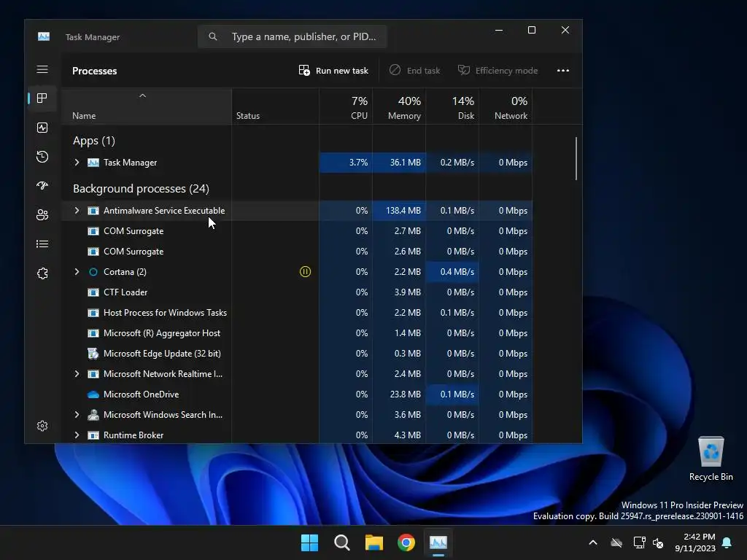Open the Users page icon

tap(42, 215)
